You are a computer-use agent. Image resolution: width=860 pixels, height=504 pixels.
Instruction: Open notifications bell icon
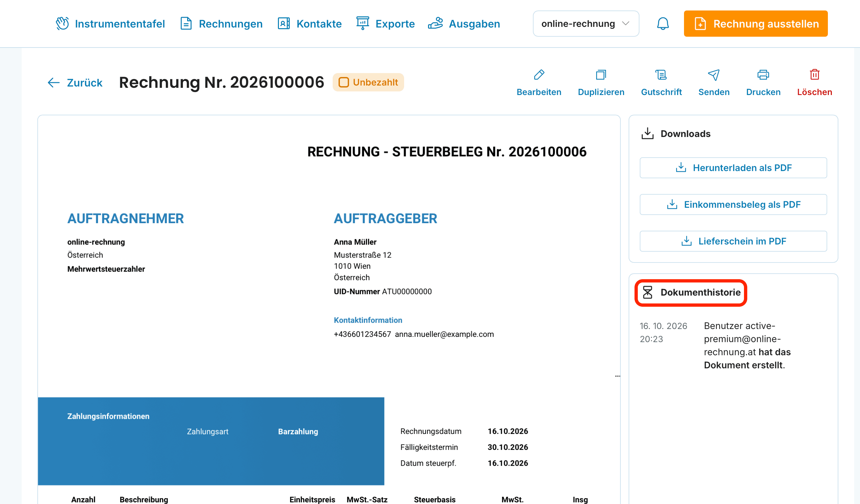[x=663, y=24]
